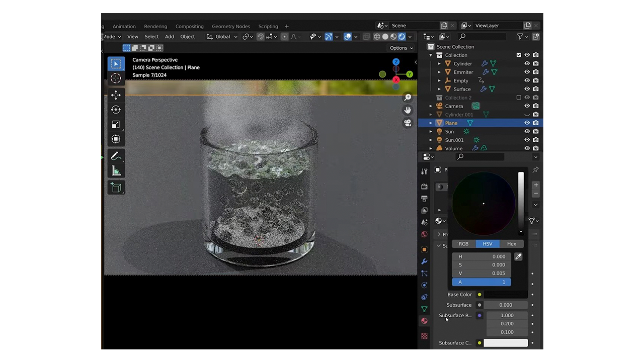Collapse the Collection in outliner
The height and width of the screenshot is (362, 644).
pos(431,55)
